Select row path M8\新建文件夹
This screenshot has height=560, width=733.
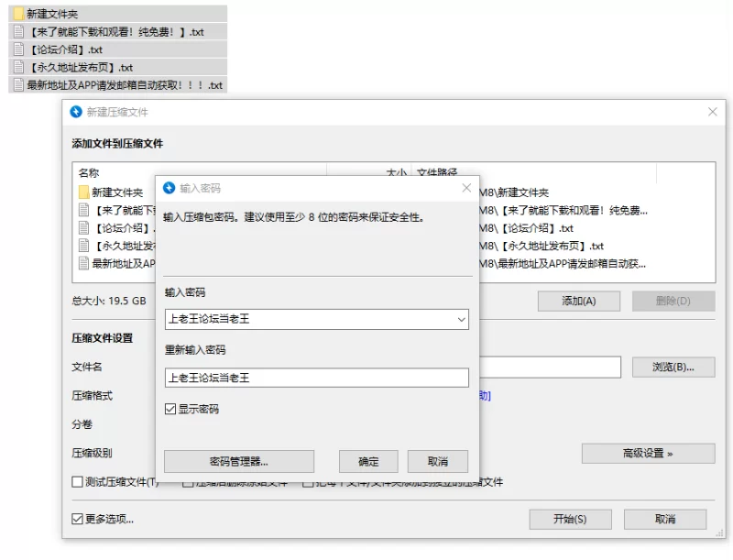(x=514, y=192)
